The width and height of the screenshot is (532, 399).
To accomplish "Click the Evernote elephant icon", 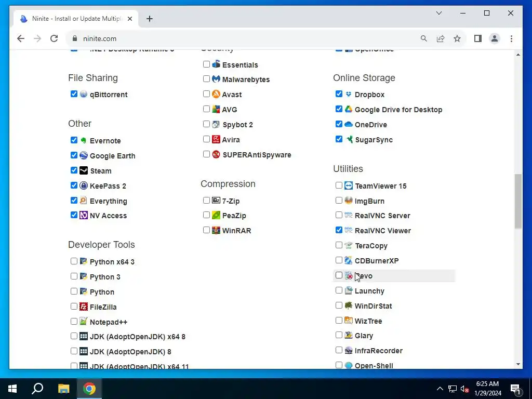I will click(x=84, y=140).
